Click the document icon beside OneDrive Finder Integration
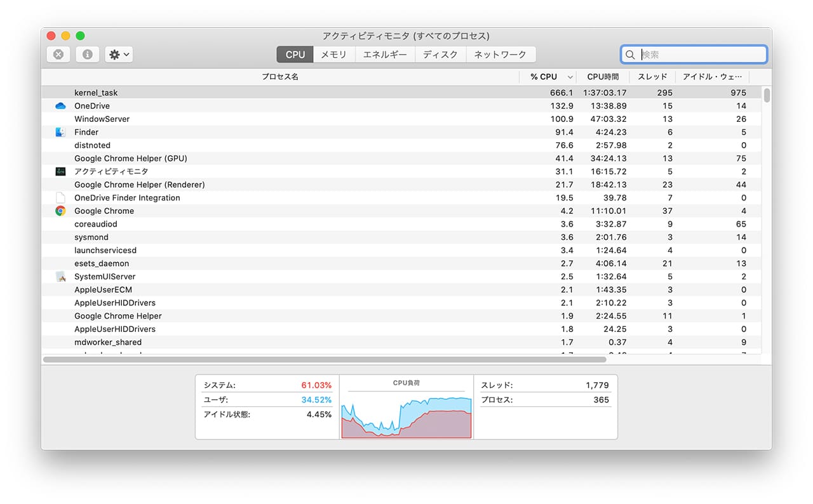The height and width of the screenshot is (504, 813). pyautogui.click(x=60, y=198)
